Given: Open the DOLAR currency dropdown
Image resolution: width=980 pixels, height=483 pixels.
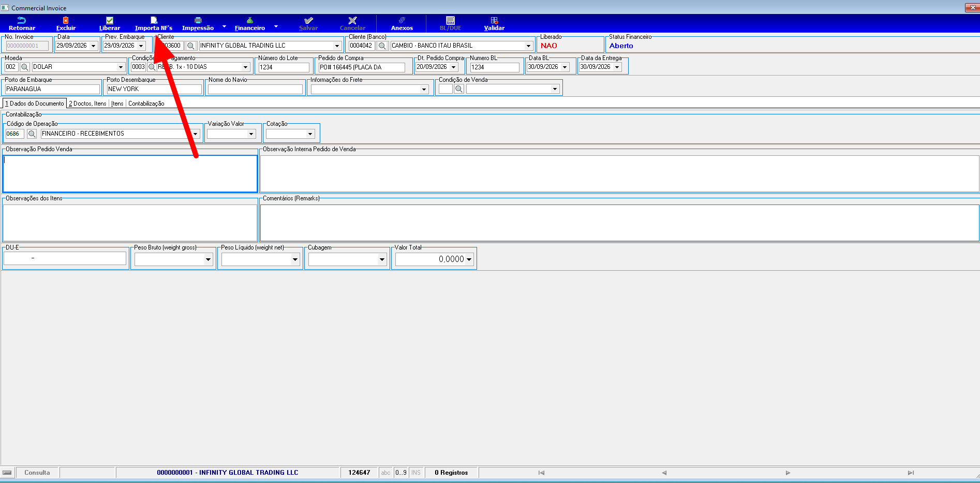Looking at the screenshot, I should point(121,67).
